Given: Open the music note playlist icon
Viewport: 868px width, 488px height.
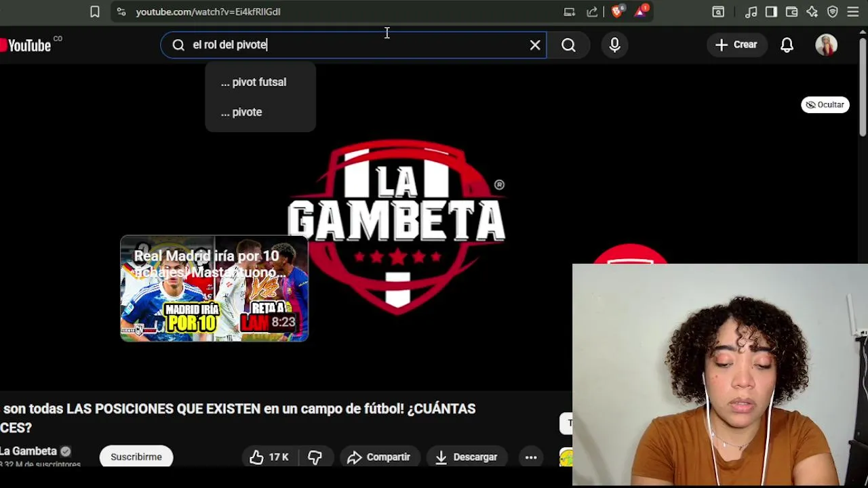Looking at the screenshot, I should click(751, 12).
